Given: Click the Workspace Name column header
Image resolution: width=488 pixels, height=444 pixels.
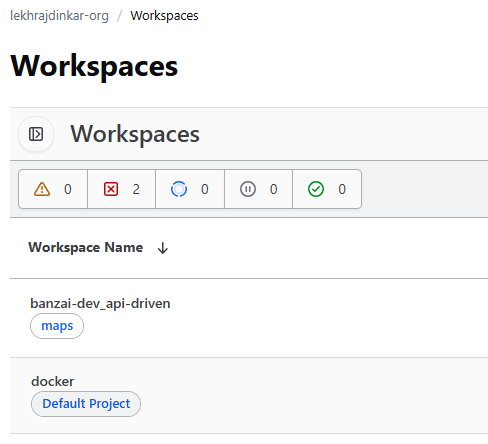Looking at the screenshot, I should point(86,247).
